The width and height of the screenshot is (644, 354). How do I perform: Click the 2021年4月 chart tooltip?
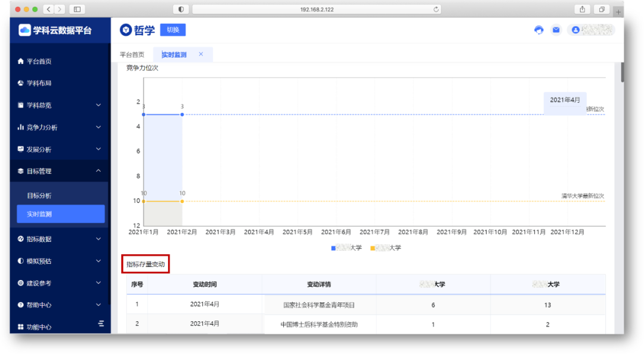point(565,104)
